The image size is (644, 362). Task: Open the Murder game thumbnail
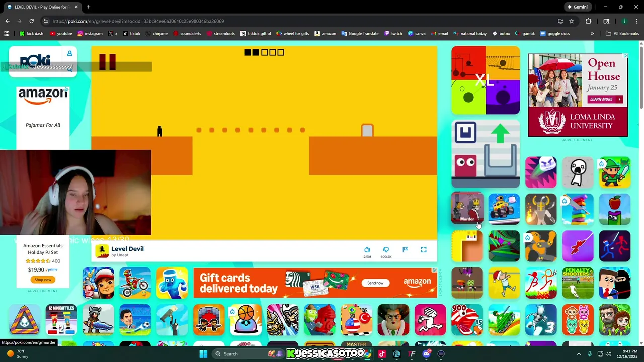[x=467, y=209]
